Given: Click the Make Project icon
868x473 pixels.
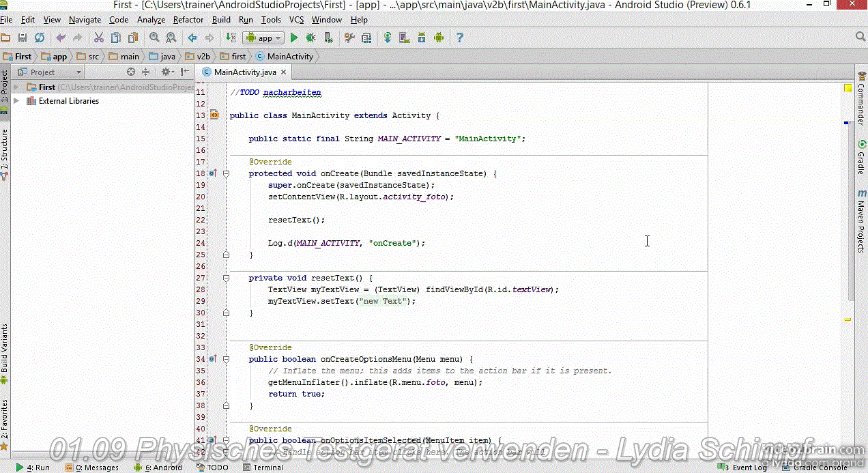Looking at the screenshot, I should [x=231, y=38].
